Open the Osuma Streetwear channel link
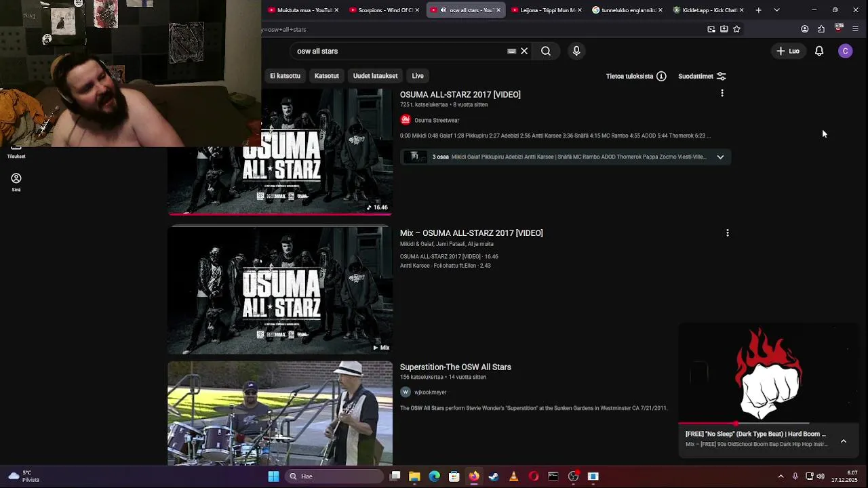868x488 pixels. 437,120
